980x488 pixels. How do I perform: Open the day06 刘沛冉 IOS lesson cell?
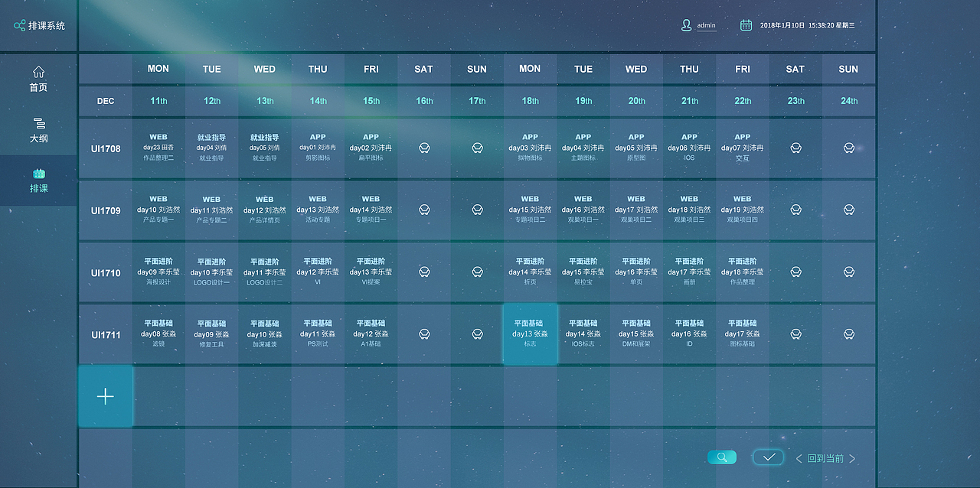point(689,148)
